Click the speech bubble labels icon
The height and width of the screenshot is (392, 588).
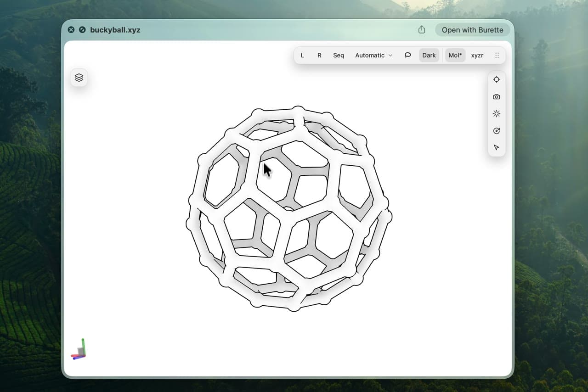pos(407,55)
